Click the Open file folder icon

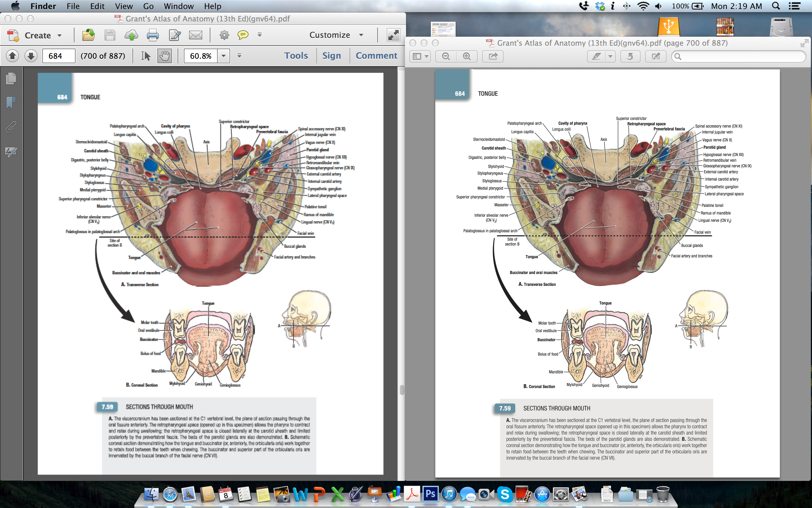click(88, 35)
